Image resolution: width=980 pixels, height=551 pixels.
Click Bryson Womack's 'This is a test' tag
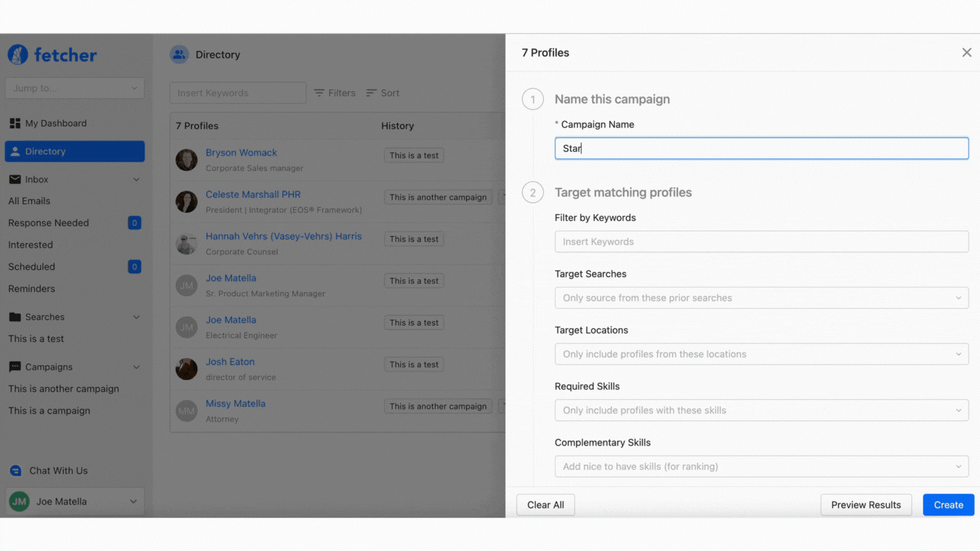(414, 155)
